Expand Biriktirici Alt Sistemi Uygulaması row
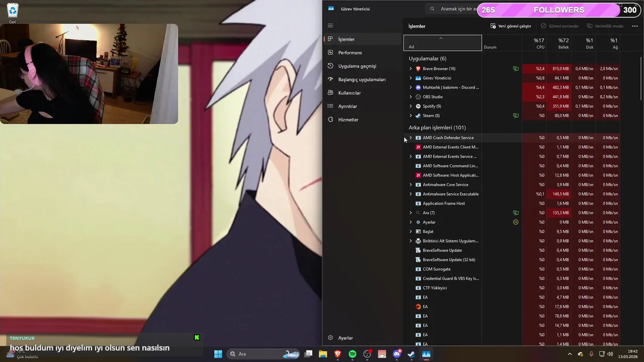The height and width of the screenshot is (362, 644). pos(411,241)
